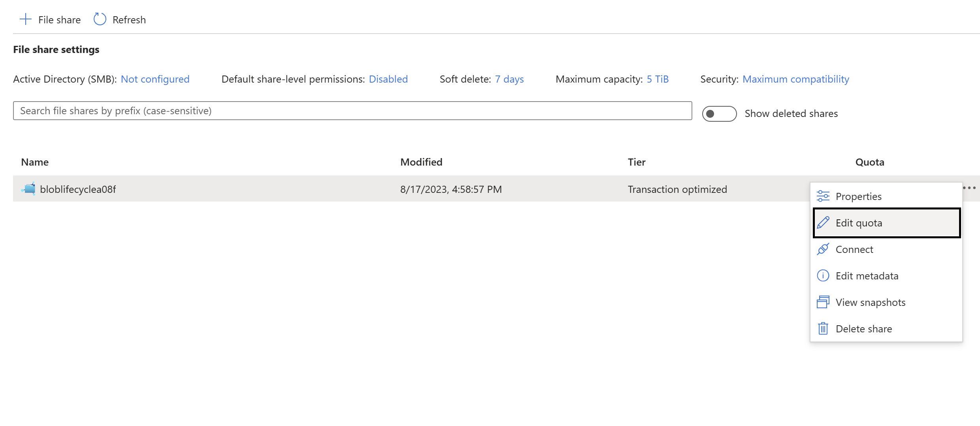Sort by the Quota column header
980x426 pixels.
(870, 162)
